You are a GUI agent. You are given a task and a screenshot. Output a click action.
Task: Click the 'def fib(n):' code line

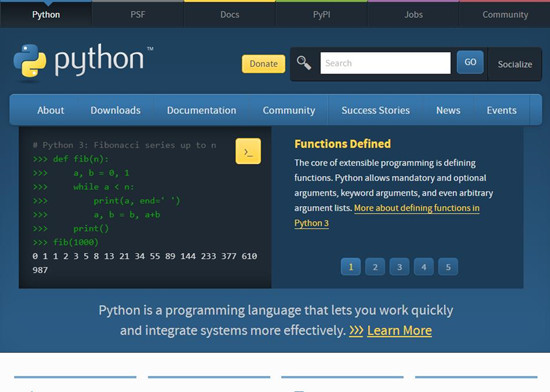(x=71, y=159)
